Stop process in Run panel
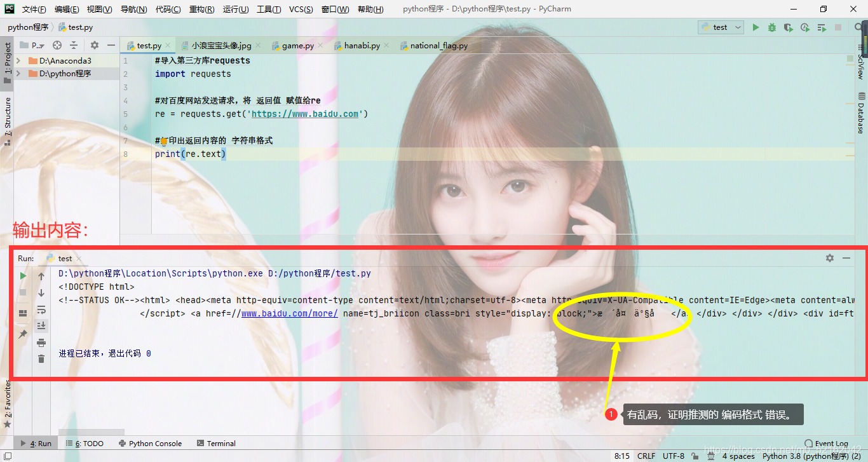This screenshot has width=868, height=462. coord(23,292)
